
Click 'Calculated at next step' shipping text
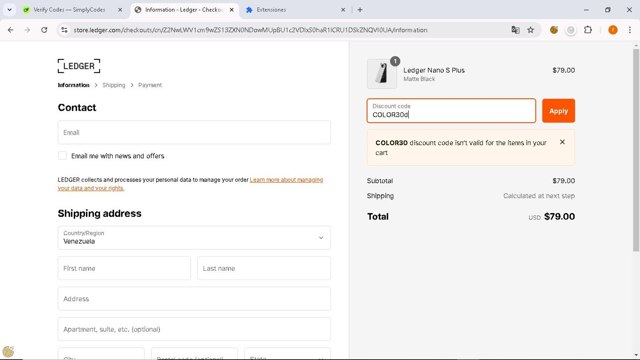point(539,196)
